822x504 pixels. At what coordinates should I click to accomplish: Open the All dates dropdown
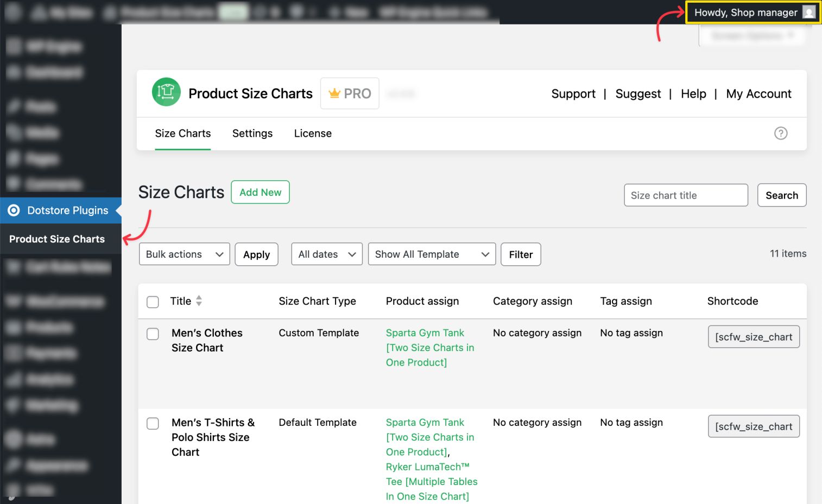click(x=327, y=254)
